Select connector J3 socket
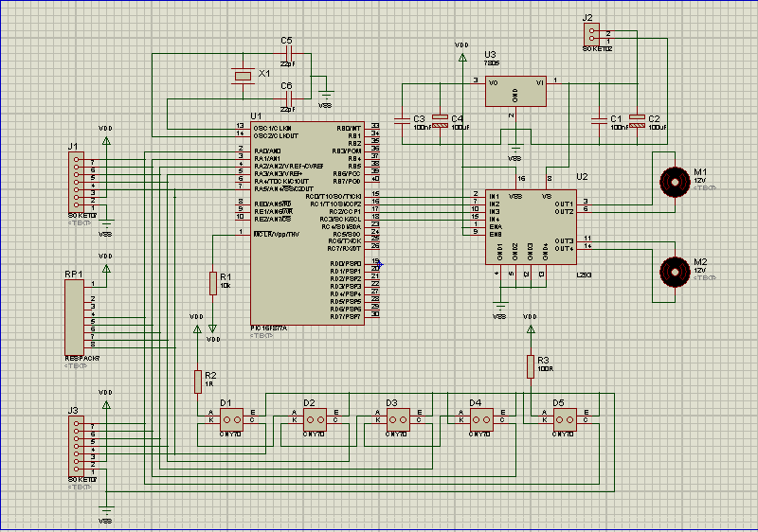The width and height of the screenshot is (758, 532). pos(76,447)
